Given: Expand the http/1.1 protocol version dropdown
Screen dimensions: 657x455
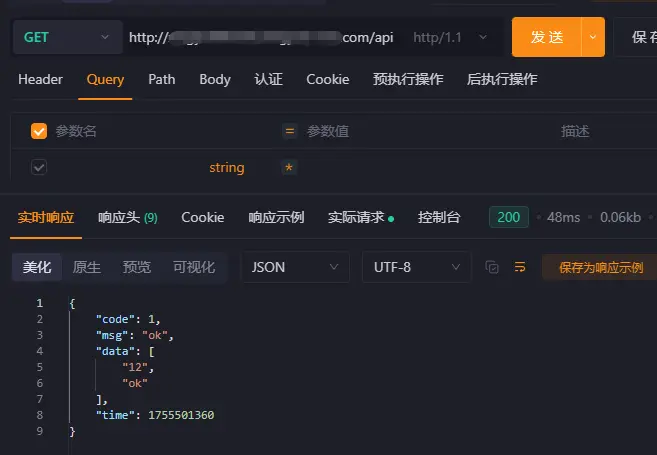Looking at the screenshot, I should pyautogui.click(x=451, y=38).
